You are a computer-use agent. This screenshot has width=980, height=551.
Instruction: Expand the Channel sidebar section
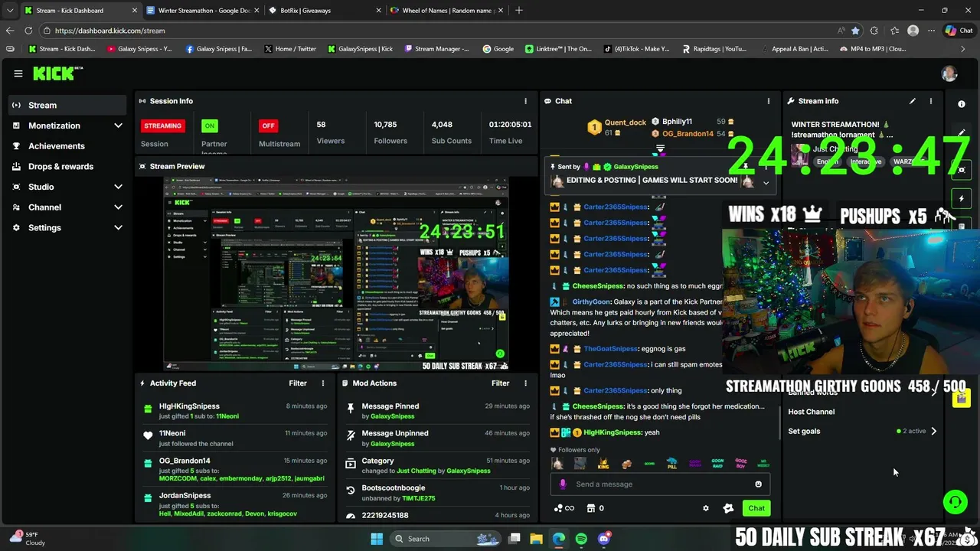(118, 207)
